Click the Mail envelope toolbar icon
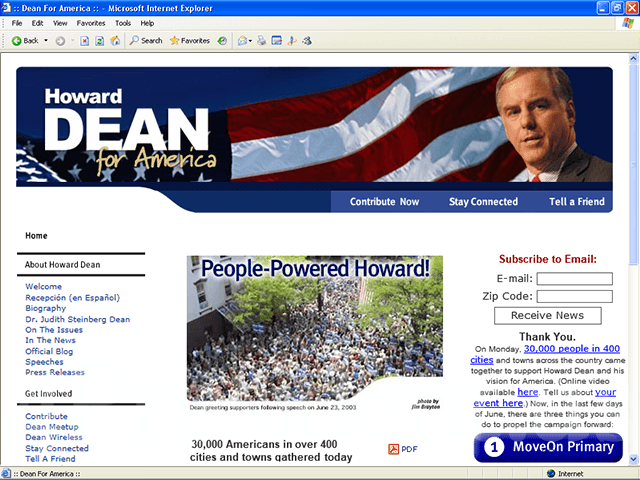Viewport: 640px width, 480px height. click(x=242, y=41)
